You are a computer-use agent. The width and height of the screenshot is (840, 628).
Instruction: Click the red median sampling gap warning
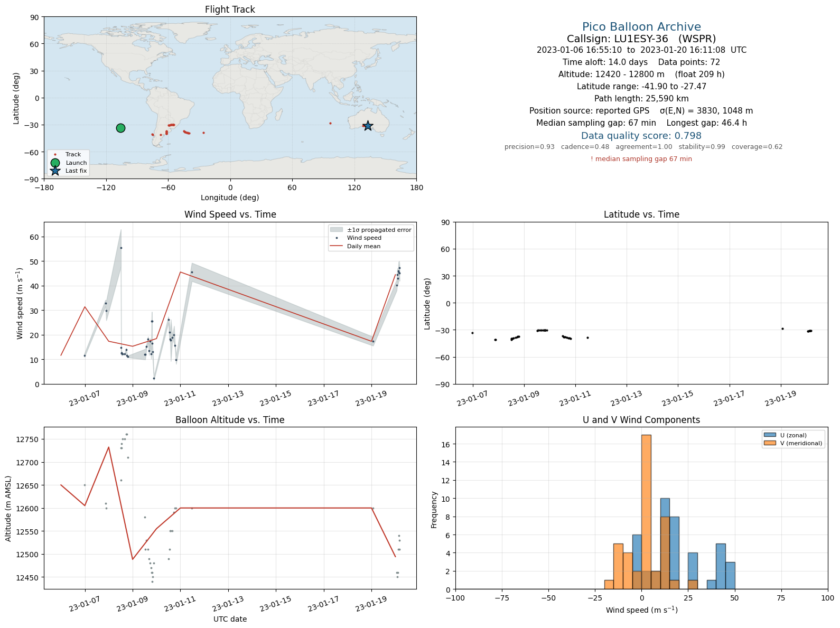tap(641, 159)
